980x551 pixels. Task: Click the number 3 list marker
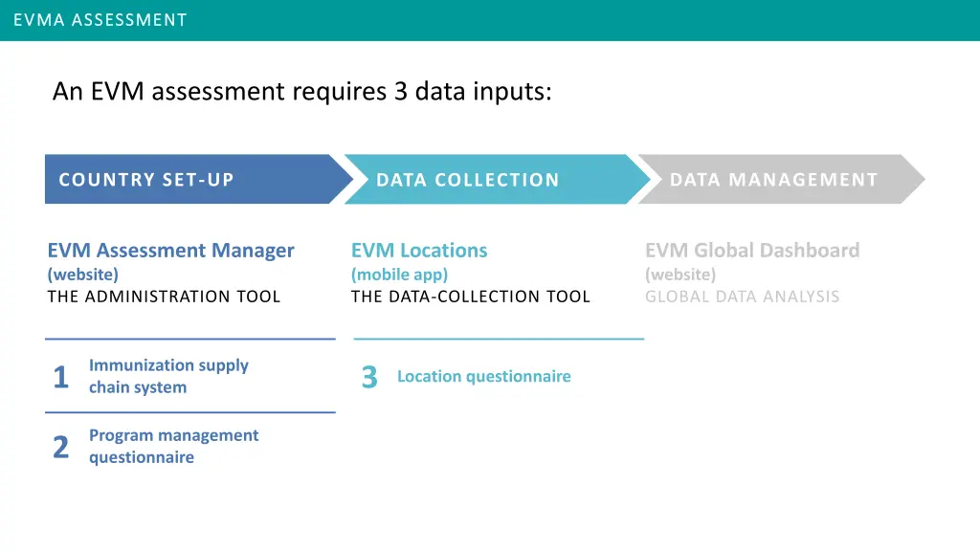369,377
